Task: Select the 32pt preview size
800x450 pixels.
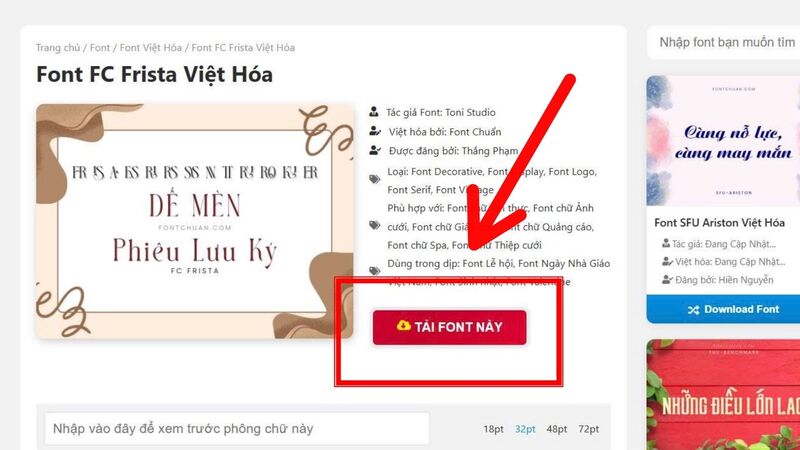Action: [525, 429]
